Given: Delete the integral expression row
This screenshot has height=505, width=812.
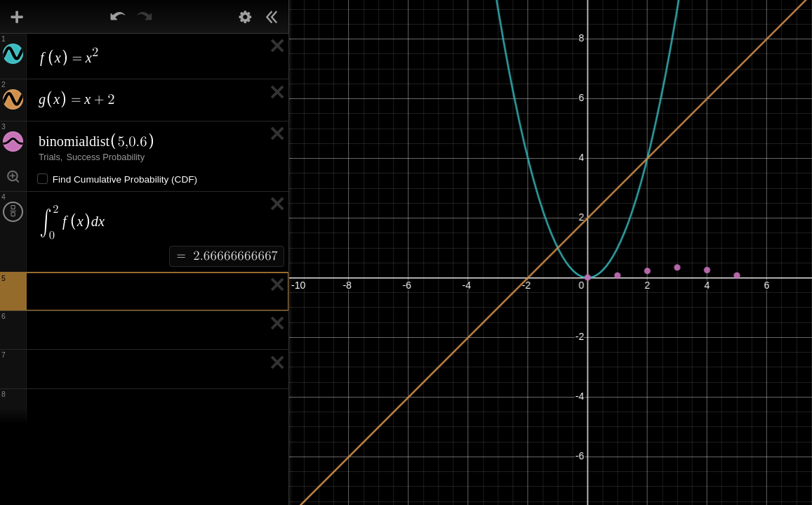Looking at the screenshot, I should tap(277, 204).
